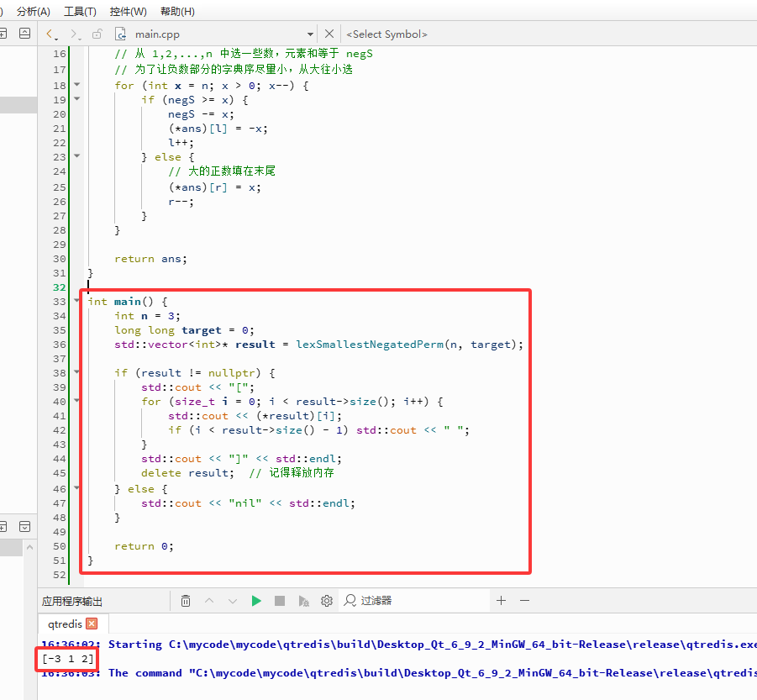Click the 大的正数填在末尾 comment
Screen dimensions: 757x700
[x=222, y=171]
